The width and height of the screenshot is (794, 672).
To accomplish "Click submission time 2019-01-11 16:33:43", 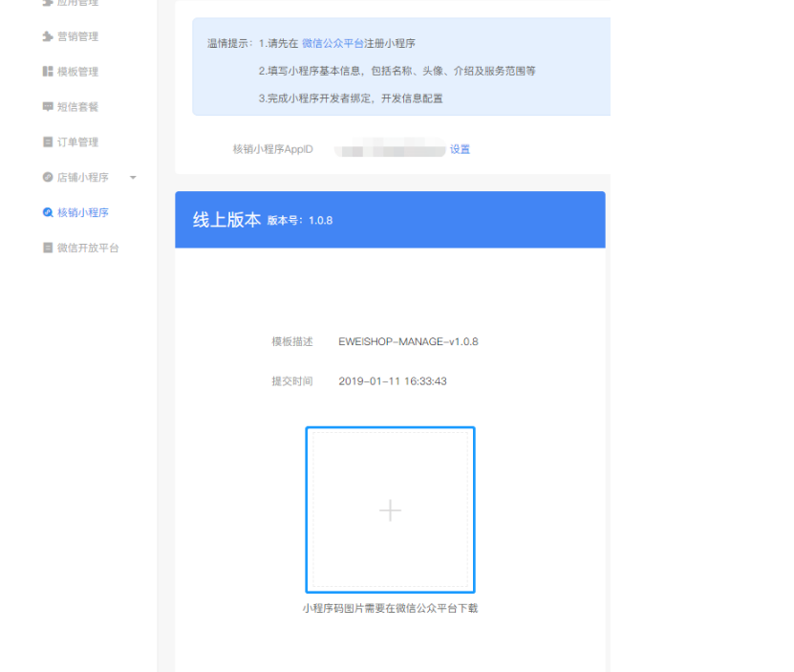I will click(x=393, y=381).
